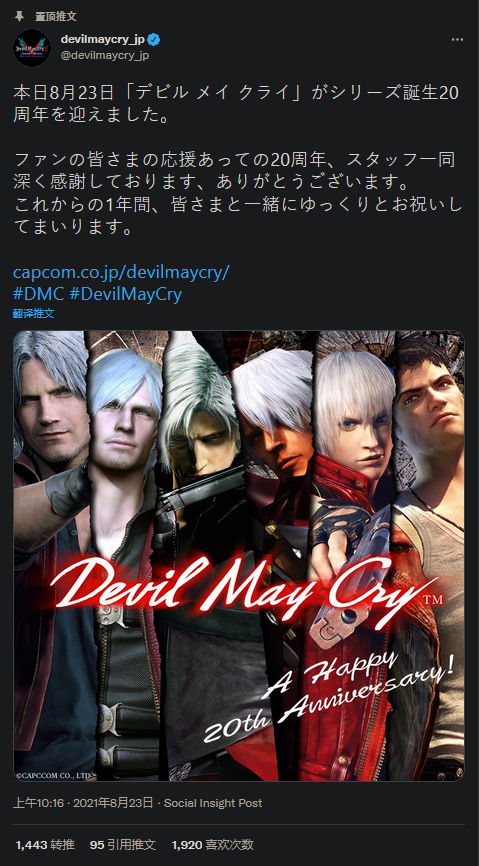Image resolution: width=479 pixels, height=866 pixels.
Task: Click the #DMC hashtag
Action: point(39,294)
